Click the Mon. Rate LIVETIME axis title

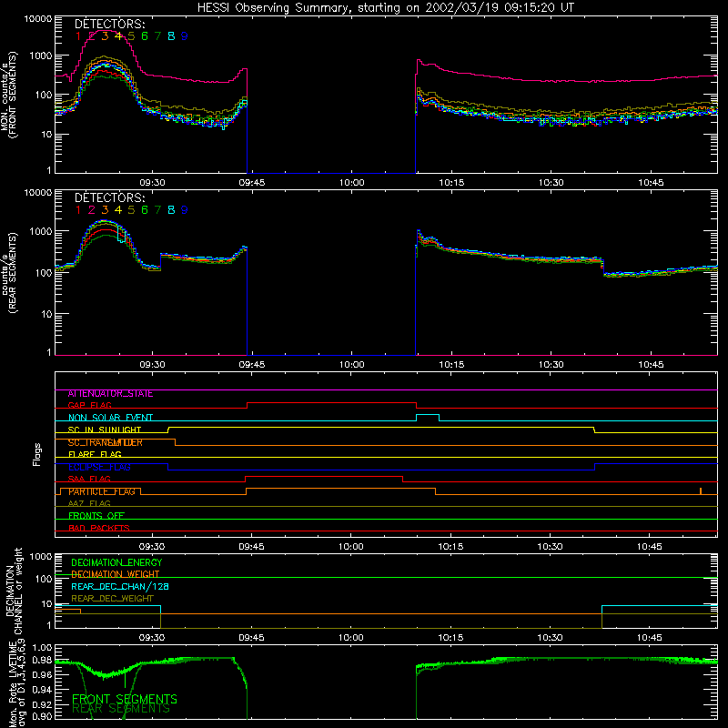pos(17,684)
